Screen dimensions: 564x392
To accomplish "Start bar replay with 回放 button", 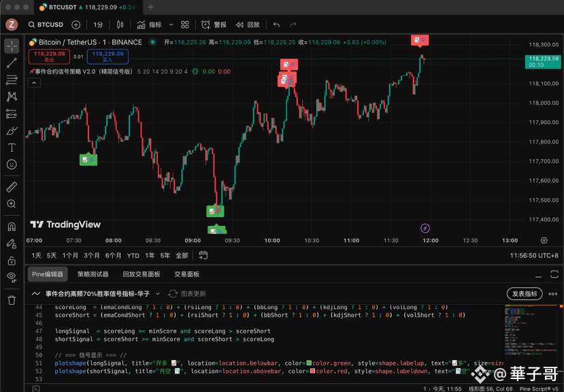I will point(248,24).
